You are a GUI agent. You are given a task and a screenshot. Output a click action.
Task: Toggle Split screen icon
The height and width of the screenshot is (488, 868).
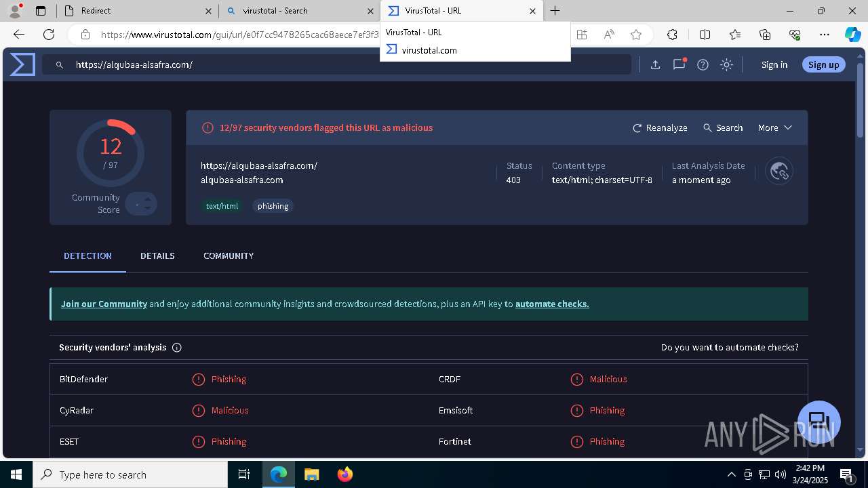tap(705, 35)
